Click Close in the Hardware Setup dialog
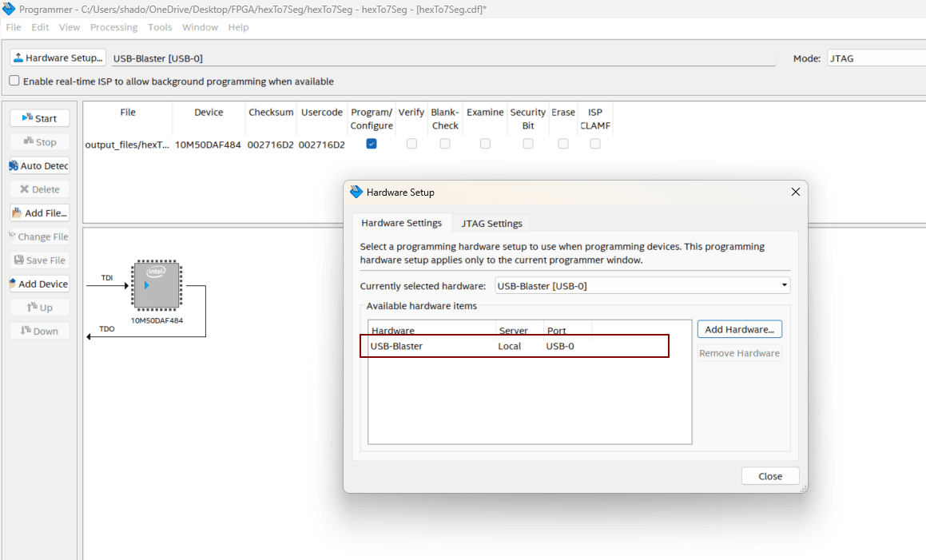The width and height of the screenshot is (926, 560). click(770, 476)
